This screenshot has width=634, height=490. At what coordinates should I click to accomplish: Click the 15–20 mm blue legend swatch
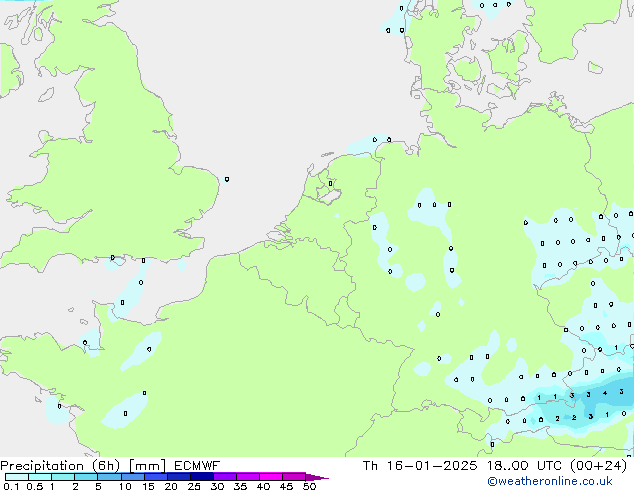(x=156, y=477)
